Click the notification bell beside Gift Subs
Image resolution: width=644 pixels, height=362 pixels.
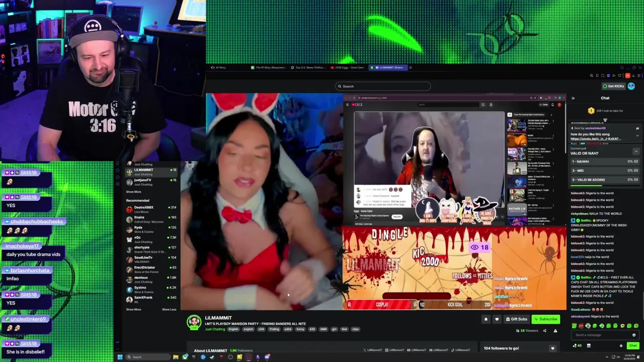coord(486,319)
